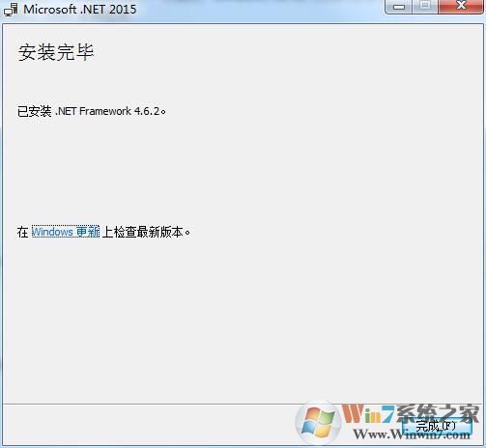The image size is (486, 448).
Task: Click the disabled maximize button
Action: (425, 6)
